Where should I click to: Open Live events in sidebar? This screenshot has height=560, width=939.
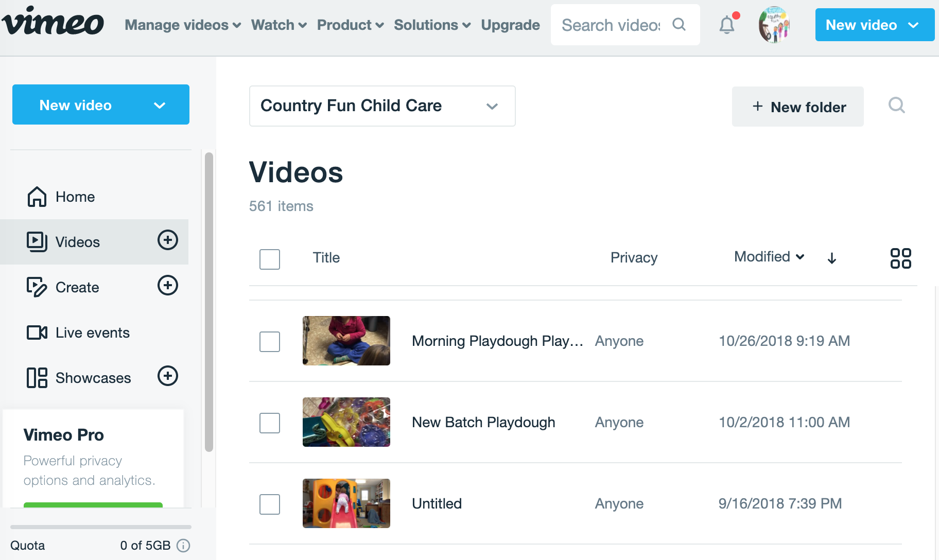pyautogui.click(x=92, y=333)
